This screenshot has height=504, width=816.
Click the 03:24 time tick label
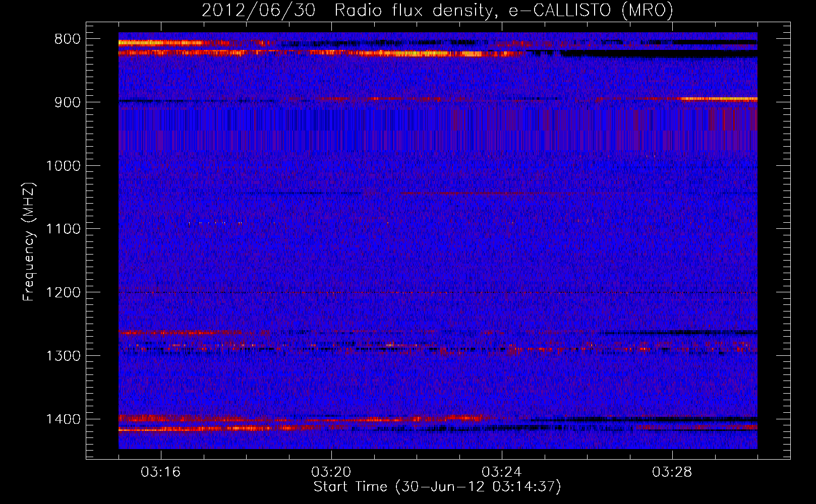point(502,472)
